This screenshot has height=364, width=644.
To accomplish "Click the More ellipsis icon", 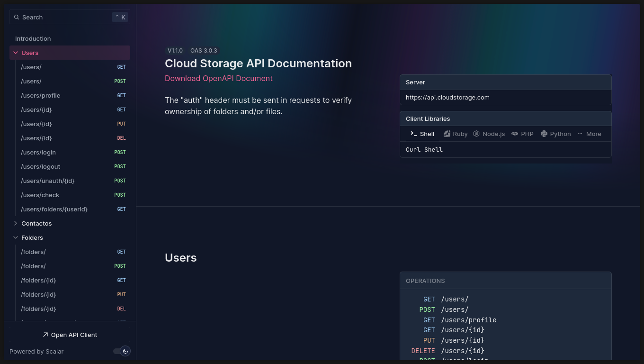I will [580, 134].
